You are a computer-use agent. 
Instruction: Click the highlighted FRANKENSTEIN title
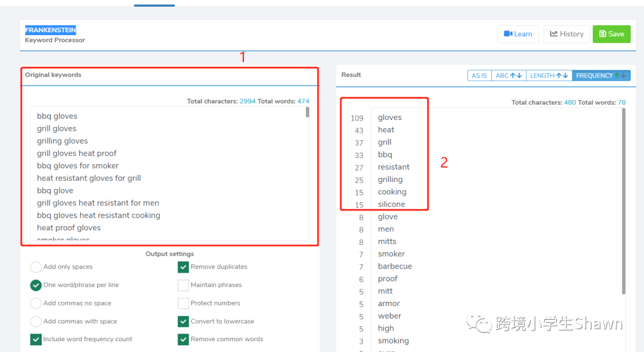click(x=51, y=30)
